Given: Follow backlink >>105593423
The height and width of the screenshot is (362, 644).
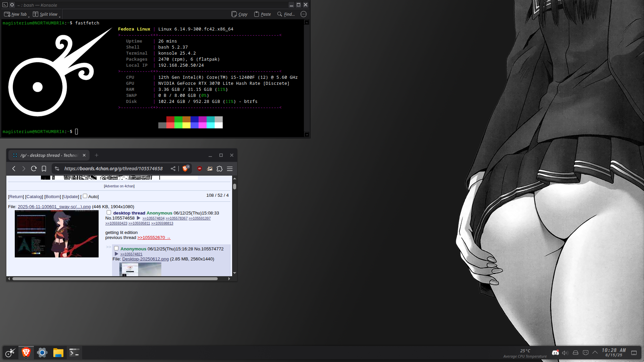Looking at the screenshot, I should pos(116,223).
